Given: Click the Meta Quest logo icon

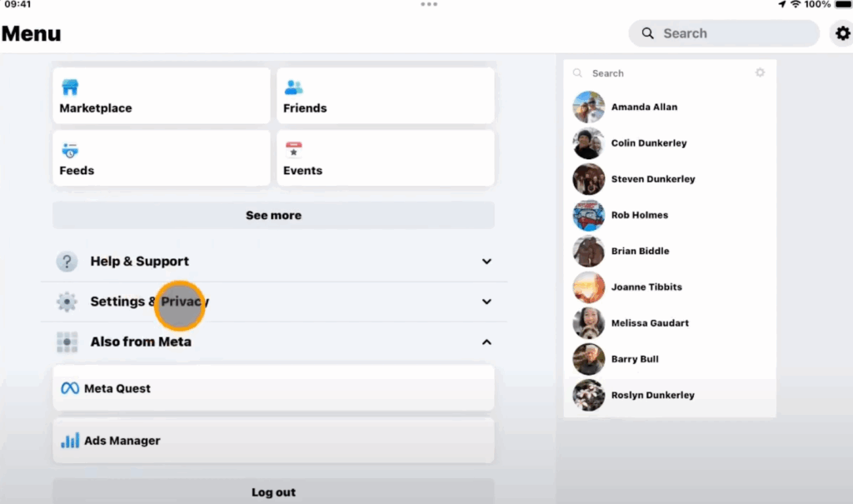Looking at the screenshot, I should pos(70,388).
